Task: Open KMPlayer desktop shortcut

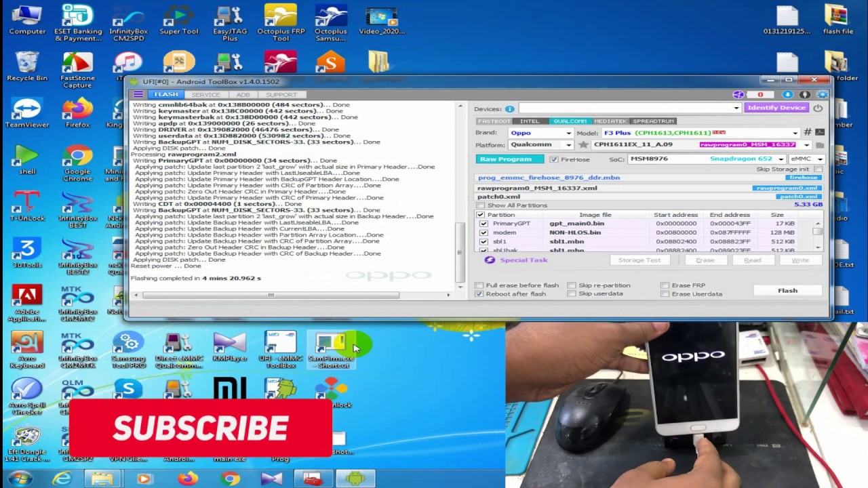Action: (229, 347)
